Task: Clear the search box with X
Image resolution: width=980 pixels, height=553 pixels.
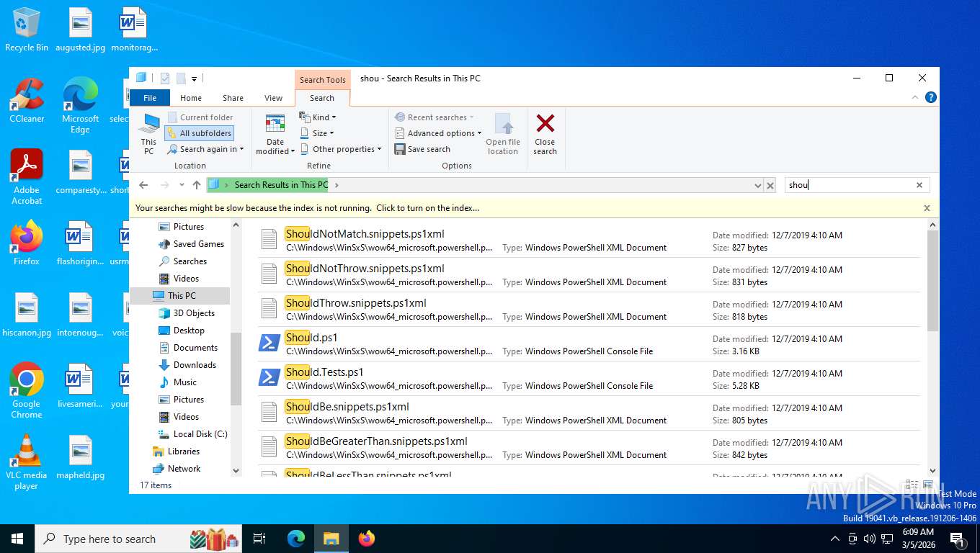Action: coord(919,185)
